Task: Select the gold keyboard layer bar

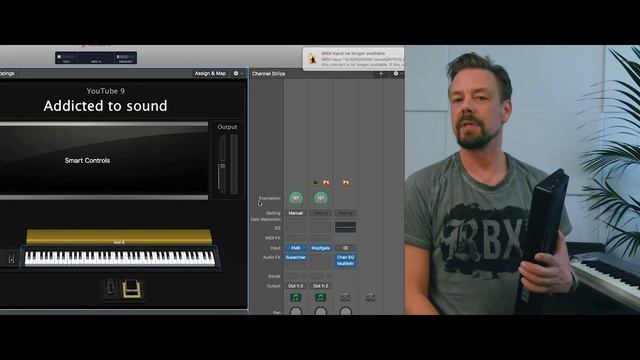Action: 119,237
